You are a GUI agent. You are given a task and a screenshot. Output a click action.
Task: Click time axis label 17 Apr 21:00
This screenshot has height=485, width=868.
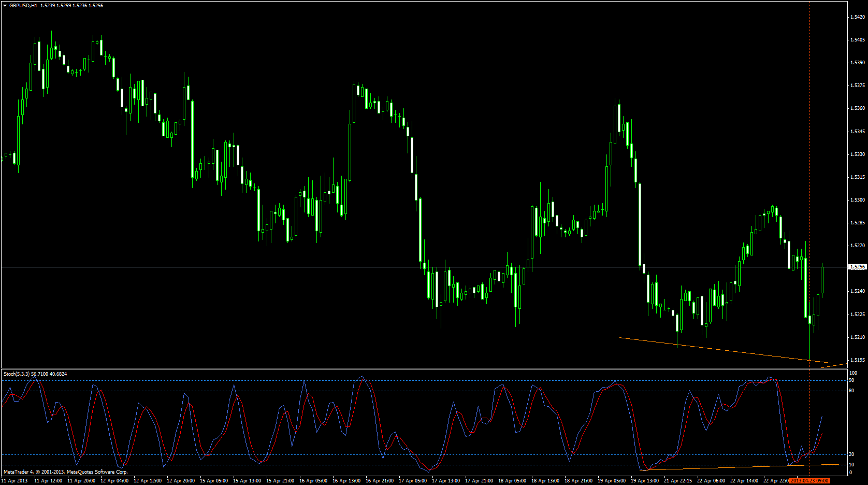[x=479, y=481]
